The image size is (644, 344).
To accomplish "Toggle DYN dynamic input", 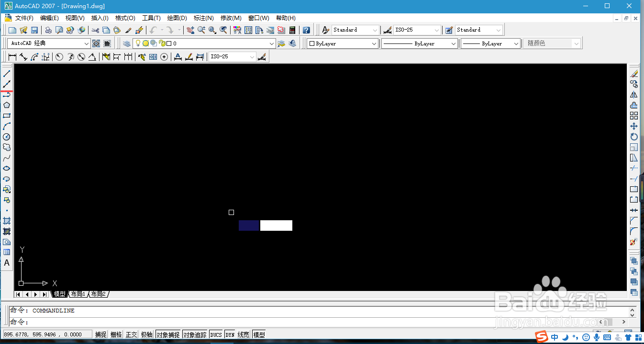I will [x=230, y=334].
